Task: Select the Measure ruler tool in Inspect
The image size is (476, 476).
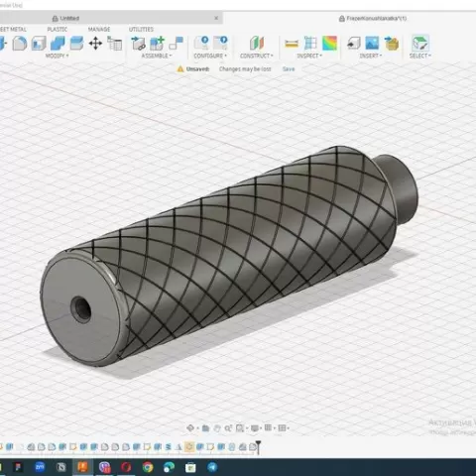Action: click(x=292, y=44)
